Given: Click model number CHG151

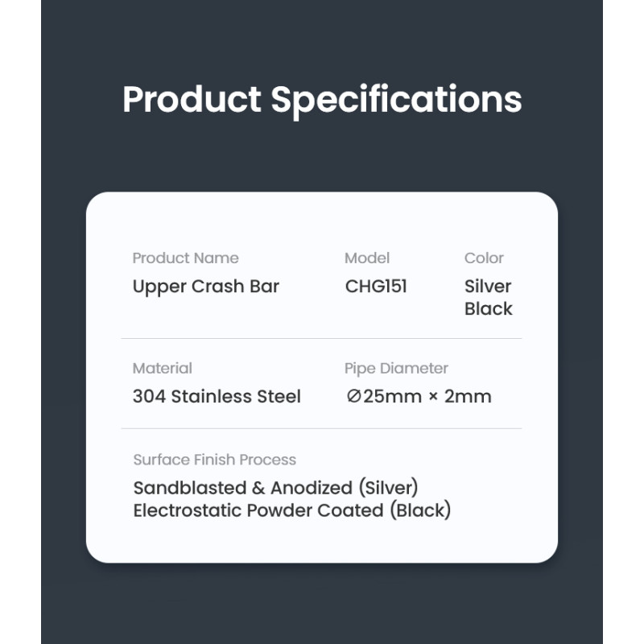Looking at the screenshot, I should (376, 287).
